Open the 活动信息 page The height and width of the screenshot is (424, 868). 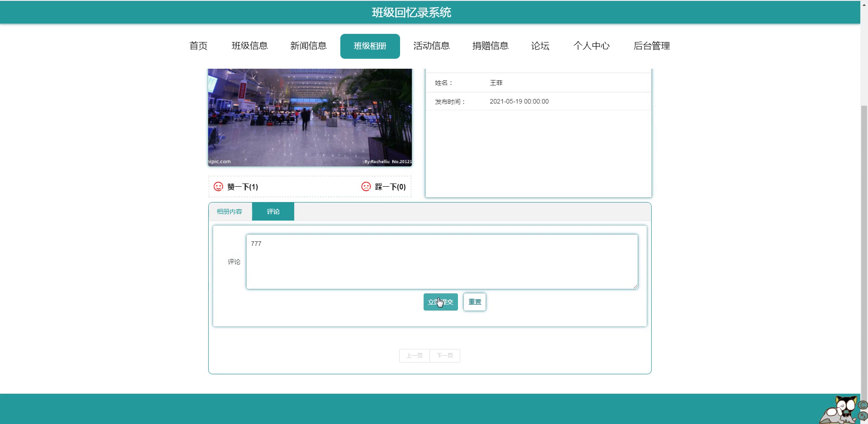432,46
